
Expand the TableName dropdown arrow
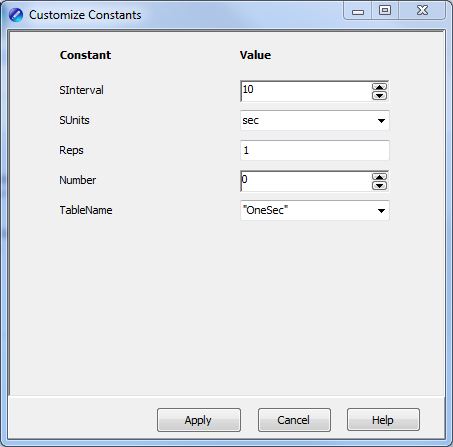(x=381, y=211)
